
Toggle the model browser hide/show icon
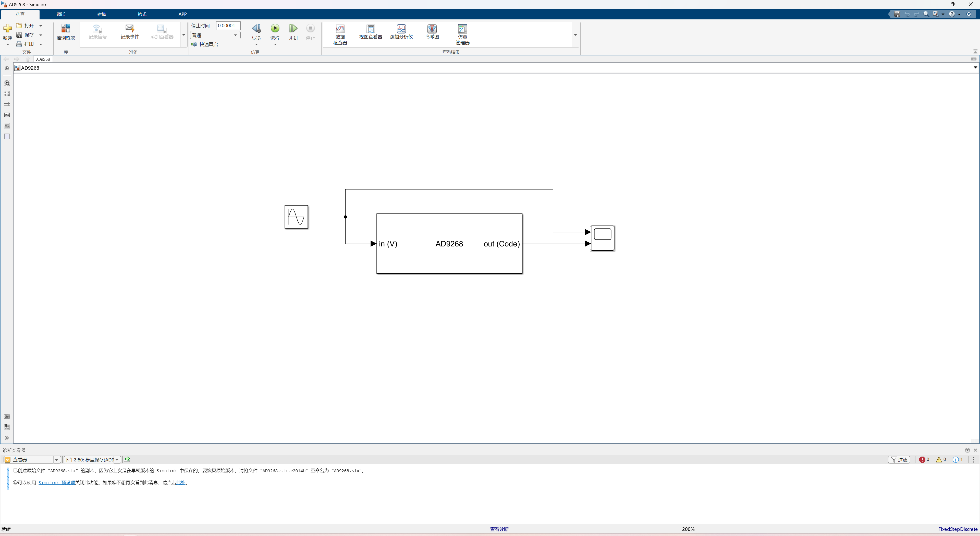pyautogui.click(x=7, y=68)
